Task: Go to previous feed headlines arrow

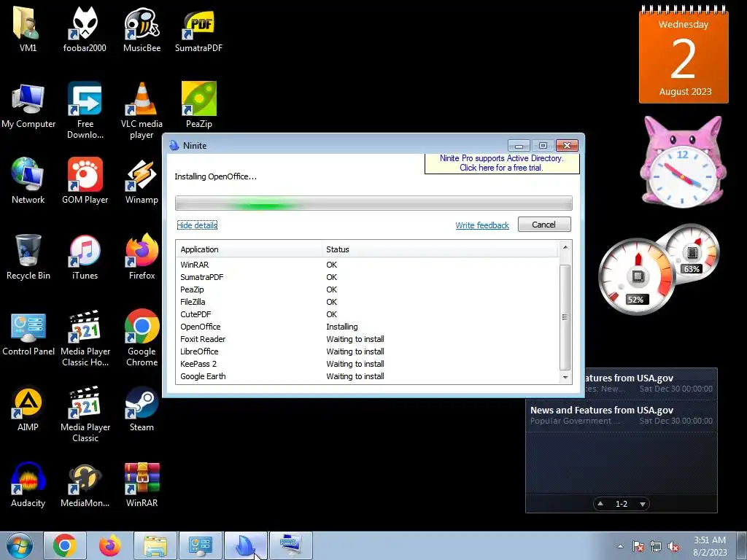Action: click(x=600, y=503)
